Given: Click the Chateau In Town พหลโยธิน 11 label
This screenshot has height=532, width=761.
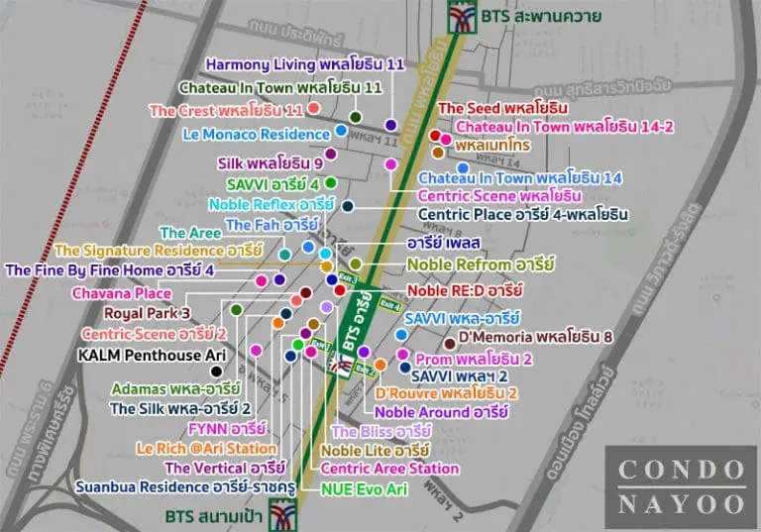Looking at the screenshot, I should [x=280, y=88].
